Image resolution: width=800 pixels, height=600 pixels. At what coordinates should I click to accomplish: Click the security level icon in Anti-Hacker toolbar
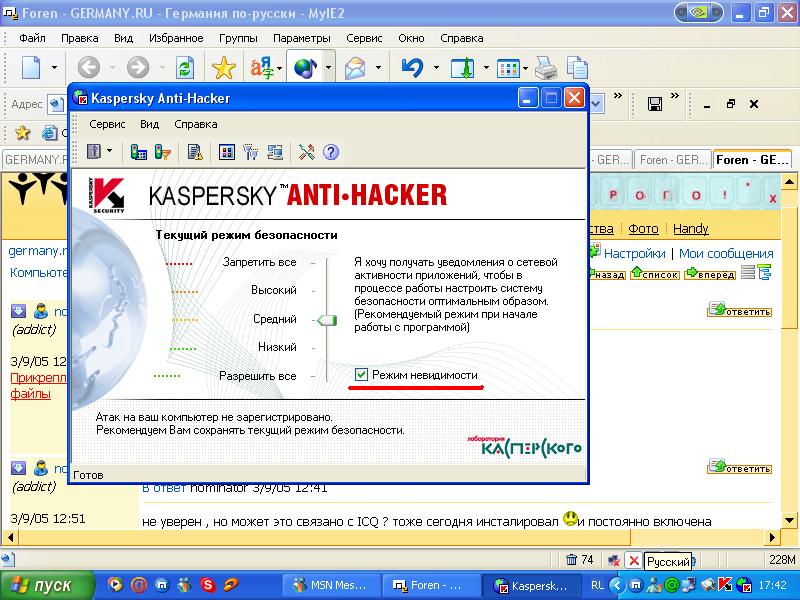pyautogui.click(x=94, y=152)
